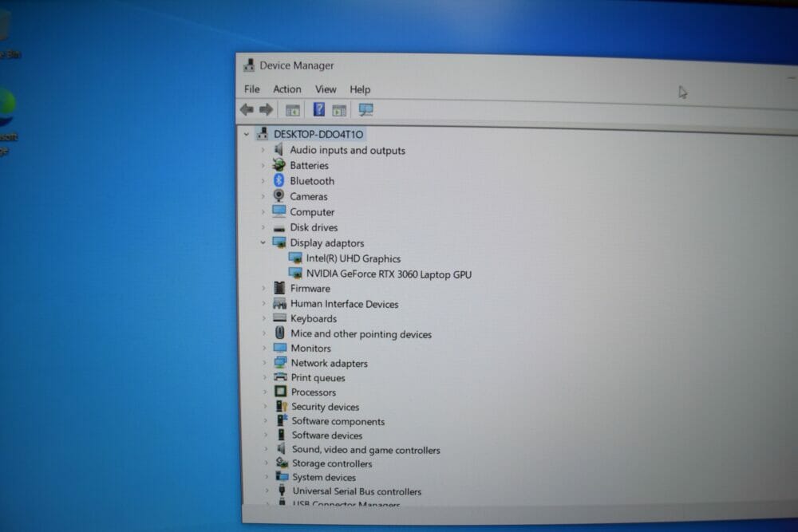Screen dimensions: 798x532
Task: Click the NVIDIA GeForce RTX 3060 device icon
Action: 295,273
